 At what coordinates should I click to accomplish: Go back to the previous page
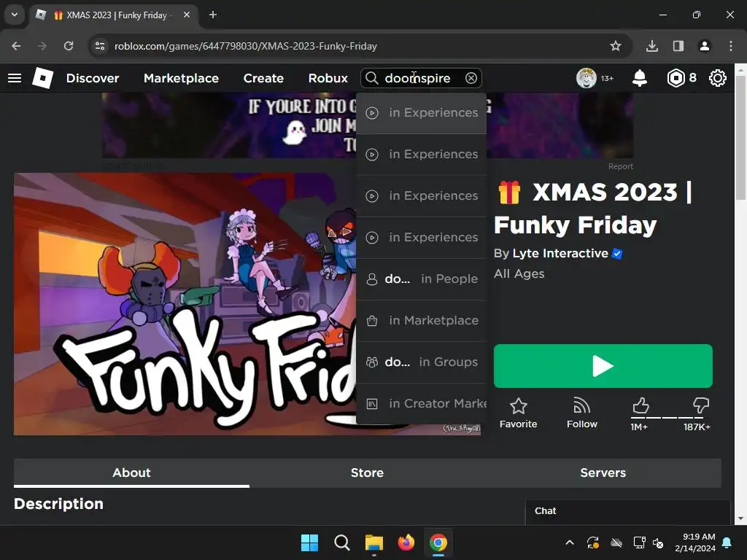click(x=16, y=46)
